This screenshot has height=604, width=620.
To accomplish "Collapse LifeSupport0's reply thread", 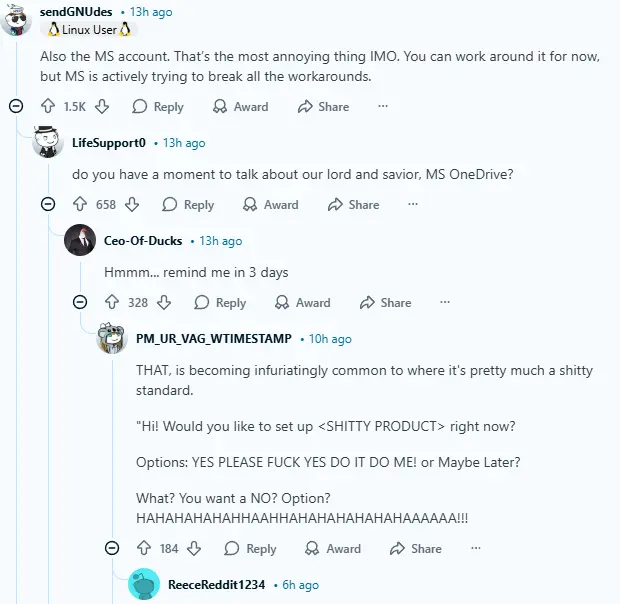I will (x=48, y=204).
